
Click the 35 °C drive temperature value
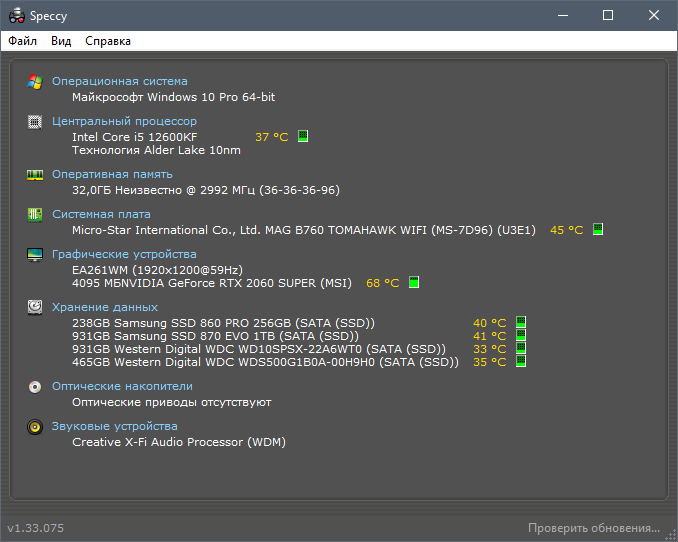(489, 362)
